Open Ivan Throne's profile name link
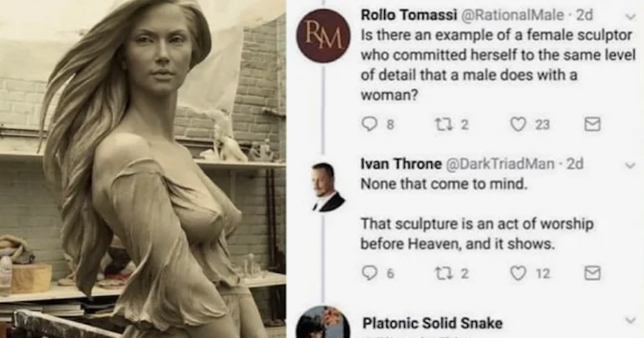 point(401,164)
